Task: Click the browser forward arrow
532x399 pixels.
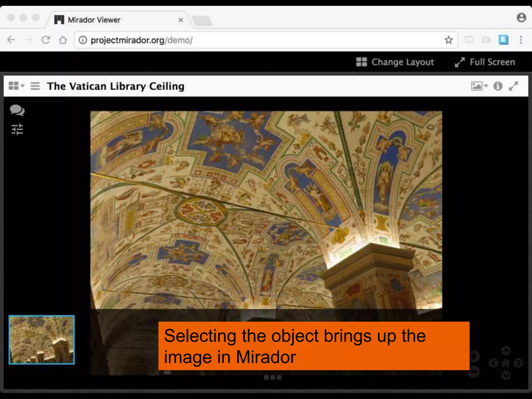Action: click(x=28, y=40)
